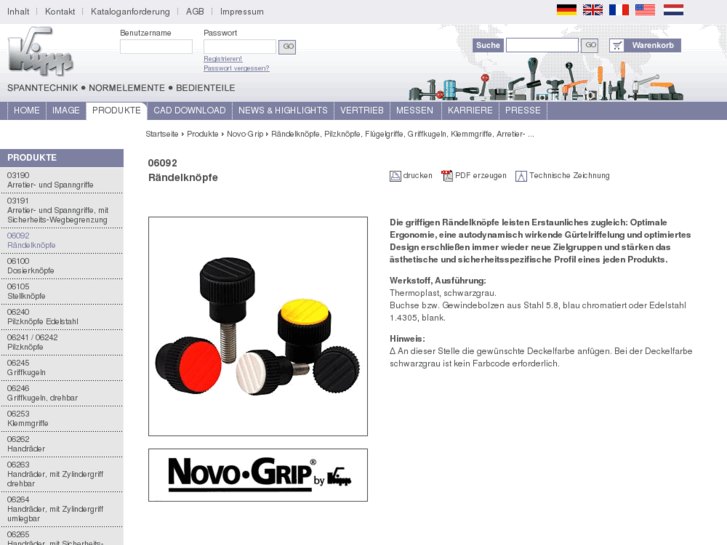Open Kataloganforderung link

pos(130,12)
